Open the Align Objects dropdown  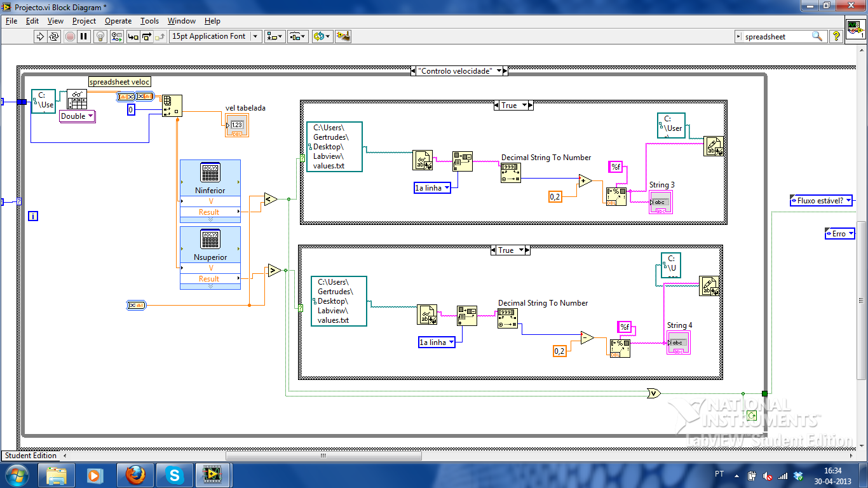click(275, 36)
